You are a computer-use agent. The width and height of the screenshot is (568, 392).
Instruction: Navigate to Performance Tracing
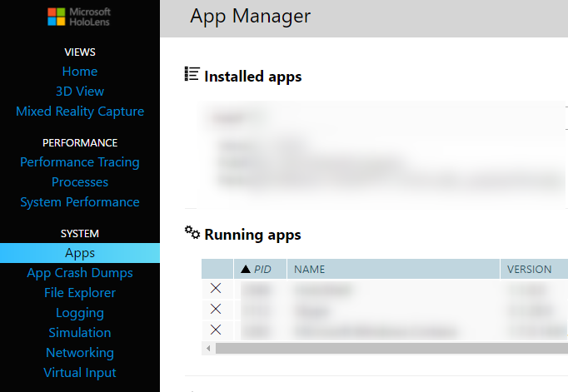80,162
